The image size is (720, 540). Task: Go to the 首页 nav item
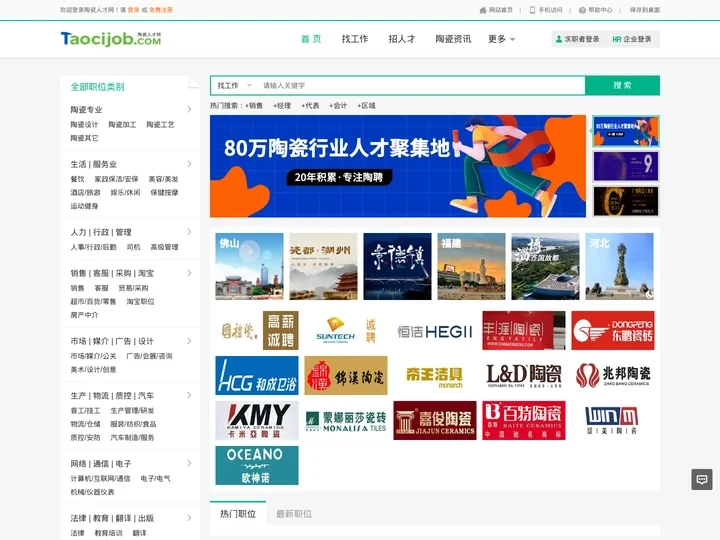(311, 39)
